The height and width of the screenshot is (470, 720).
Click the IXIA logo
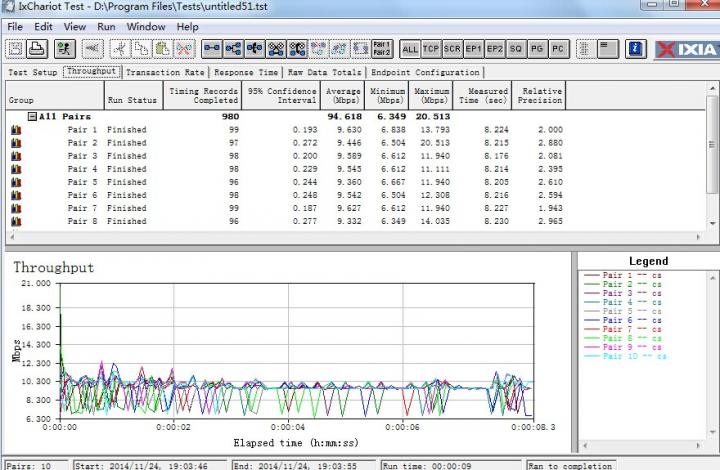point(687,50)
